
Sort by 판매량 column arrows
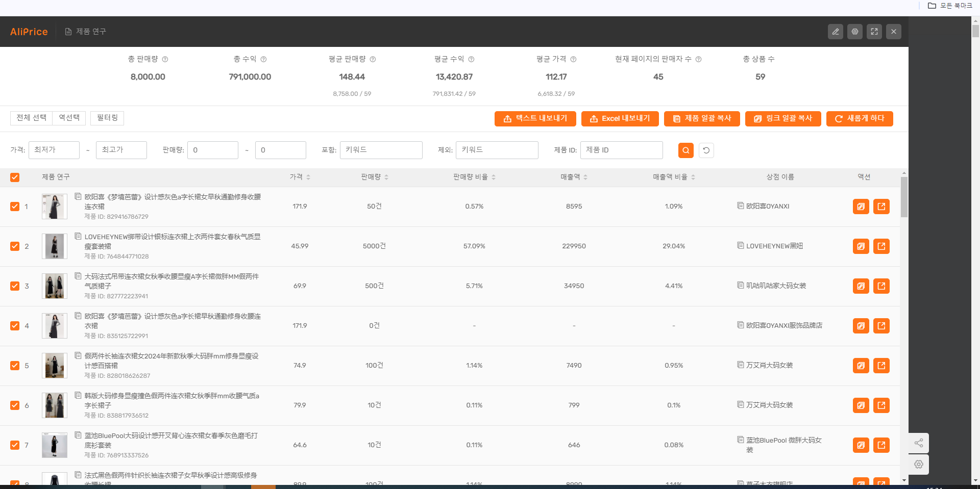click(x=386, y=177)
